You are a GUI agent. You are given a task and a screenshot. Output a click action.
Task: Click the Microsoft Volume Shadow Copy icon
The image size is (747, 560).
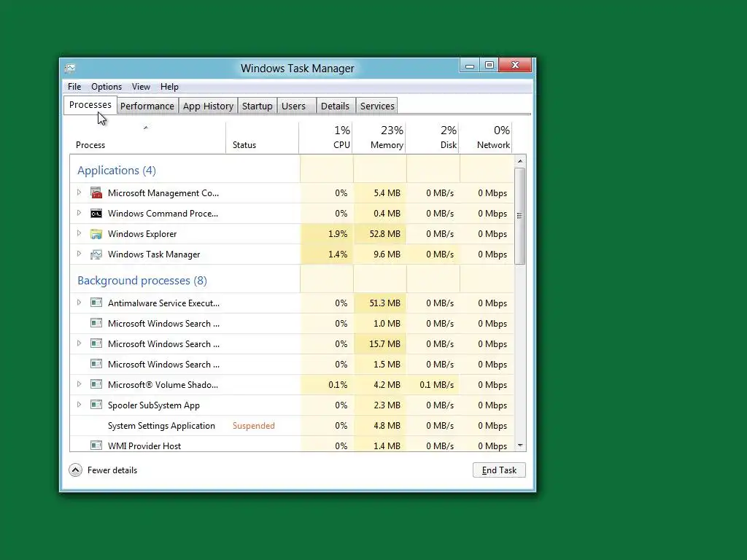(96, 385)
